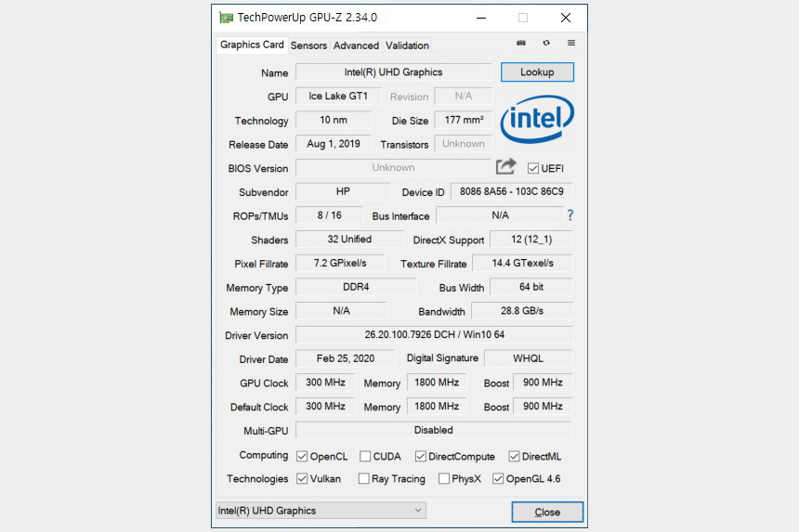Click the BIOS share/export arrow icon

(x=506, y=166)
